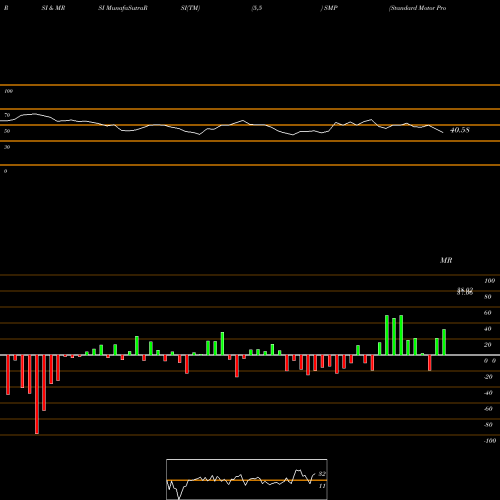This screenshot has height=500, width=500.
Task: Click the '50' level label on RSI axis
Action: coord(7,131)
